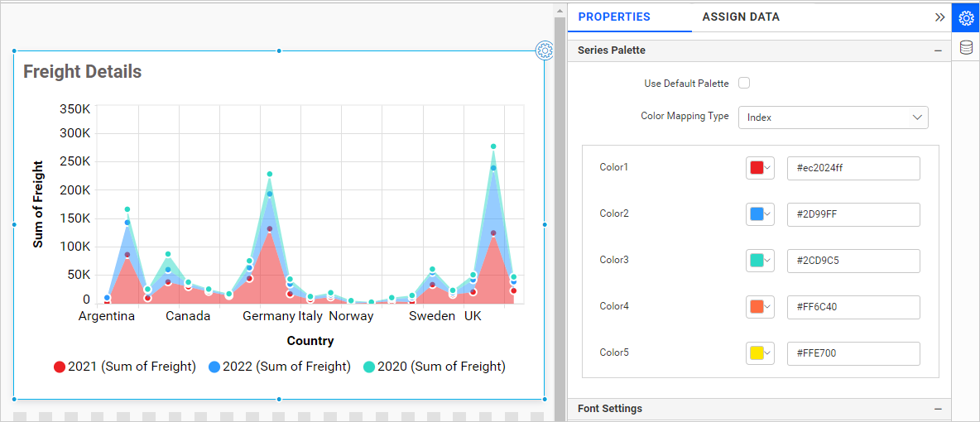Screen dimensions: 980x422
Task: Enable the Use Default Palette checkbox
Action: [744, 83]
